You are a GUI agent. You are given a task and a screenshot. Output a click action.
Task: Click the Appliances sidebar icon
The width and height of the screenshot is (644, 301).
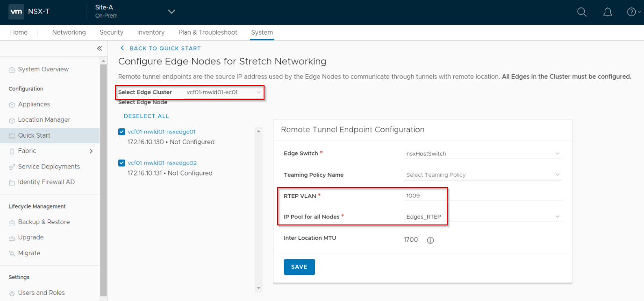click(x=12, y=105)
